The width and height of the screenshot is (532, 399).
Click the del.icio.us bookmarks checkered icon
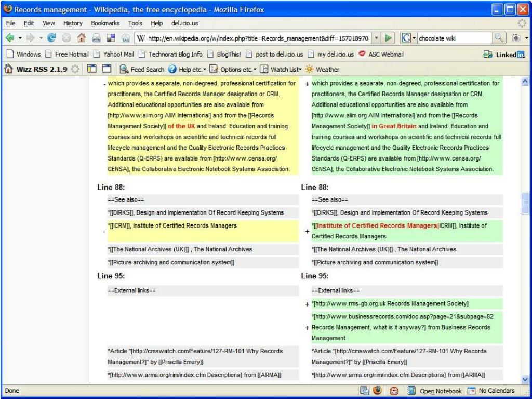pyautogui.click(x=111, y=38)
